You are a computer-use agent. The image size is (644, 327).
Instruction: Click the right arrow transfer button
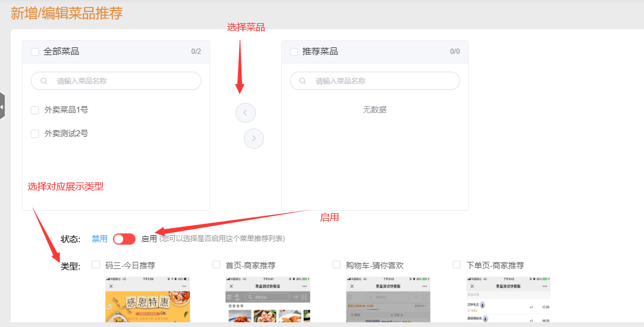[254, 138]
